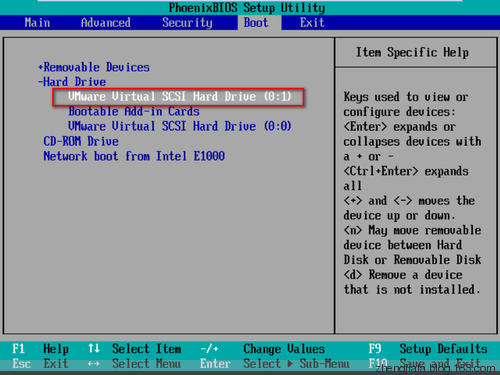This screenshot has height=375, width=500.
Task: Click the up-down arrows Select Item hint
Action: point(135,349)
